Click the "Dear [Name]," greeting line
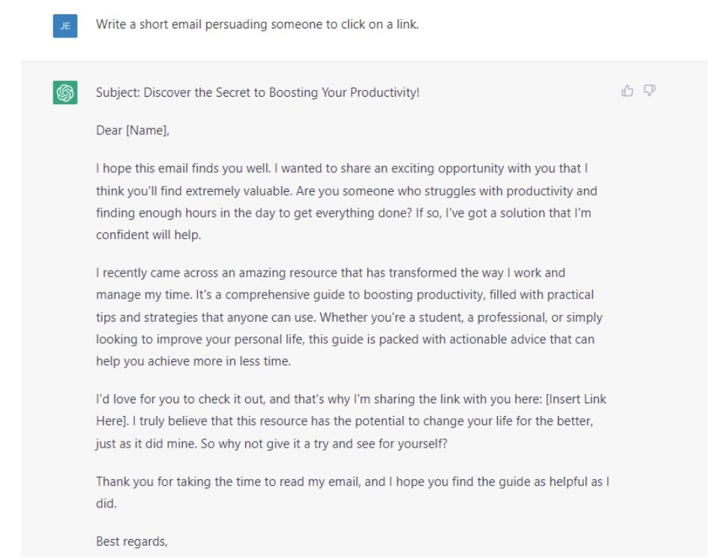This screenshot has height=560, width=728. click(133, 130)
